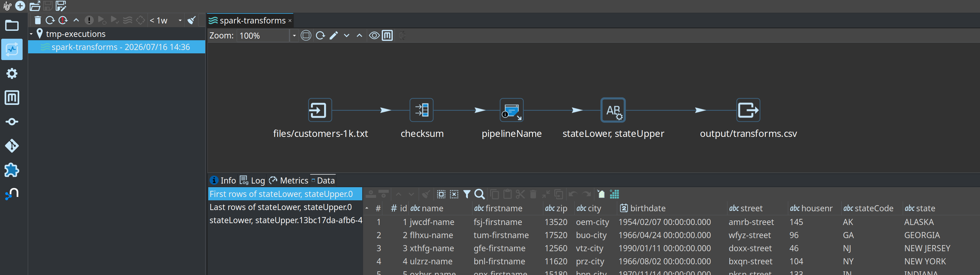Click the edit pencil icon

pos(334,35)
